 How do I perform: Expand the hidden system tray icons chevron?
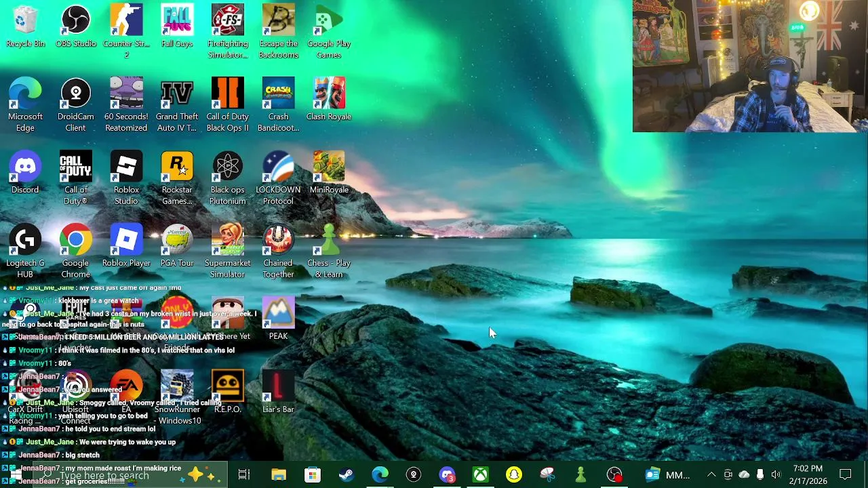tap(711, 475)
